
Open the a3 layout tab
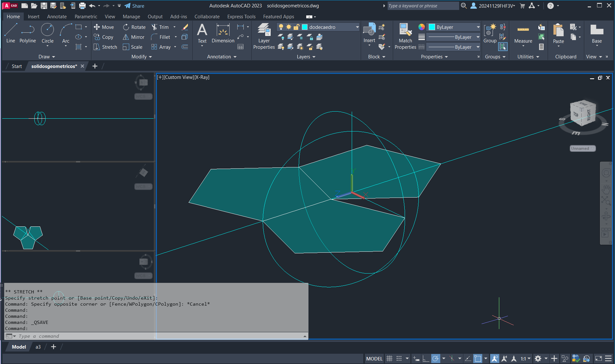coord(38,347)
